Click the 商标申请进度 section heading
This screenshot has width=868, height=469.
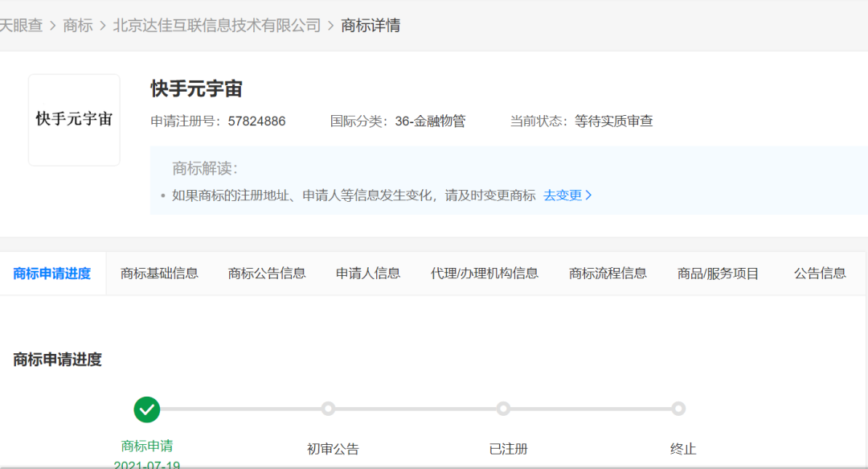coord(58,360)
